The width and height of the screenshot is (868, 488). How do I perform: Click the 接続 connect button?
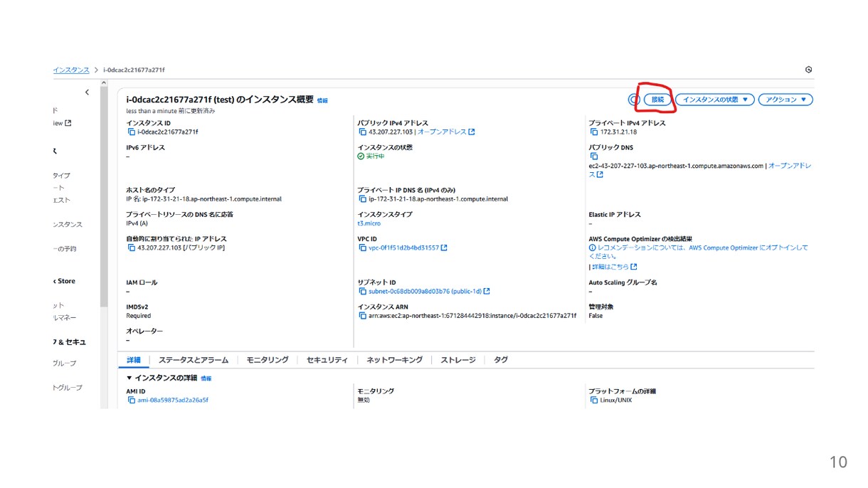[658, 100]
